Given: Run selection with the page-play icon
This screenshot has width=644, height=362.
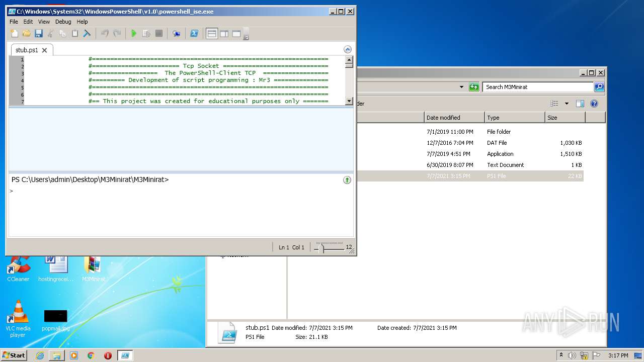Looking at the screenshot, I should coord(146,34).
